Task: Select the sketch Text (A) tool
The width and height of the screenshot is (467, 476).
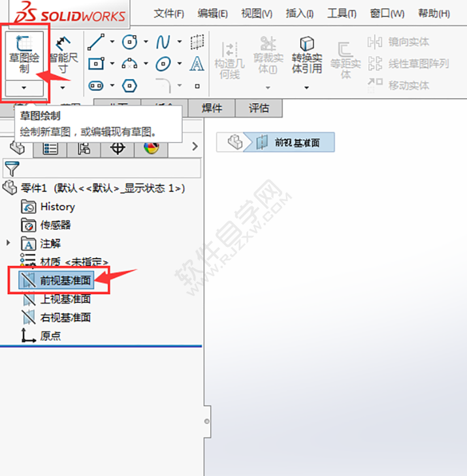Action: pyautogui.click(x=197, y=64)
